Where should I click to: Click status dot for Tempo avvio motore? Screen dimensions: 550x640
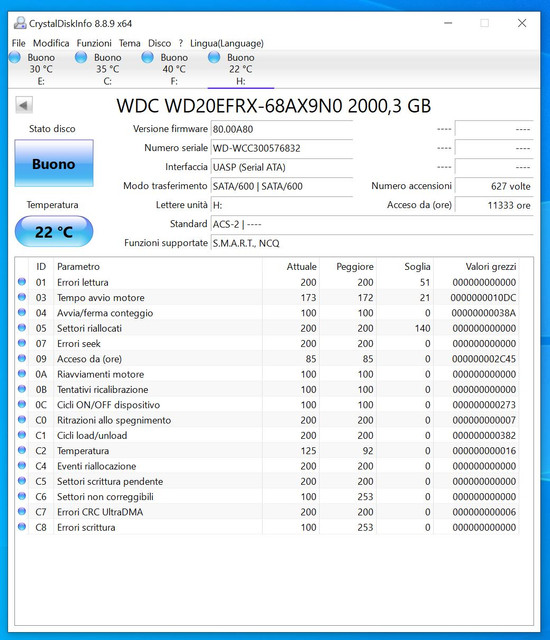[x=22, y=297]
